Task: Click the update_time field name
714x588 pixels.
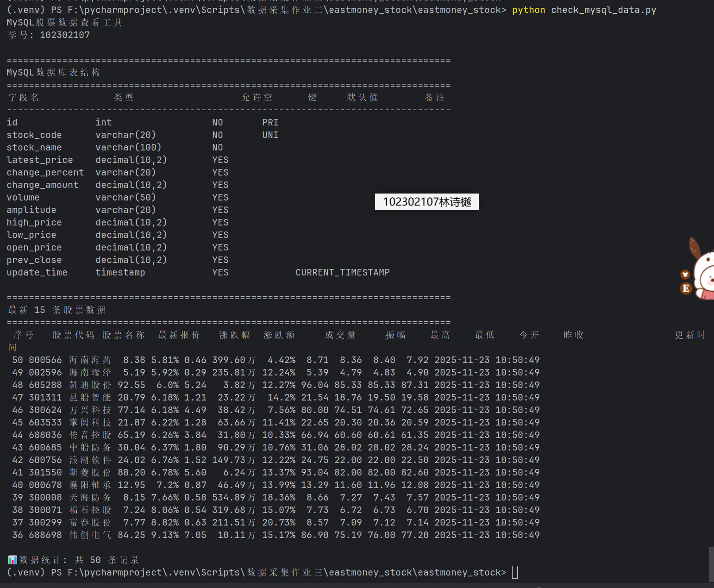Action: click(x=37, y=272)
